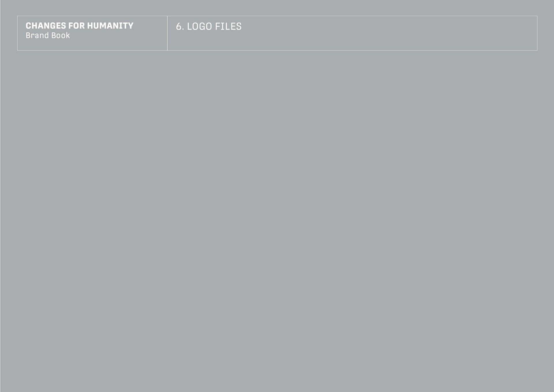This screenshot has height=392, width=554.
Task: Click the gray margin above the header box
Action: coord(277,8)
